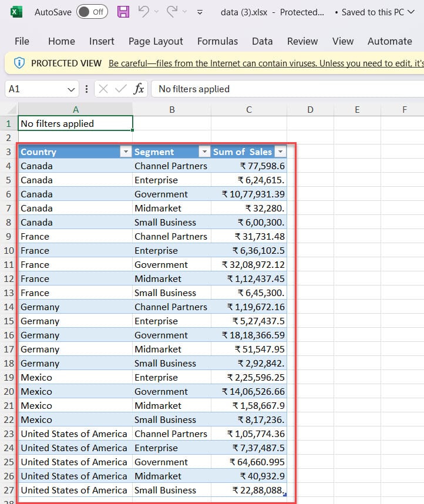
Task: Click the Protected View shield icon
Action: click(x=19, y=63)
